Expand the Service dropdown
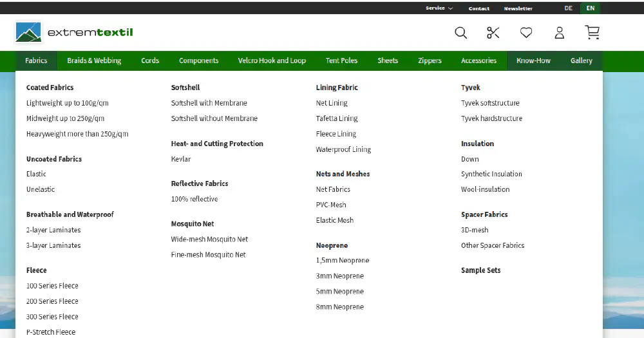 point(439,8)
